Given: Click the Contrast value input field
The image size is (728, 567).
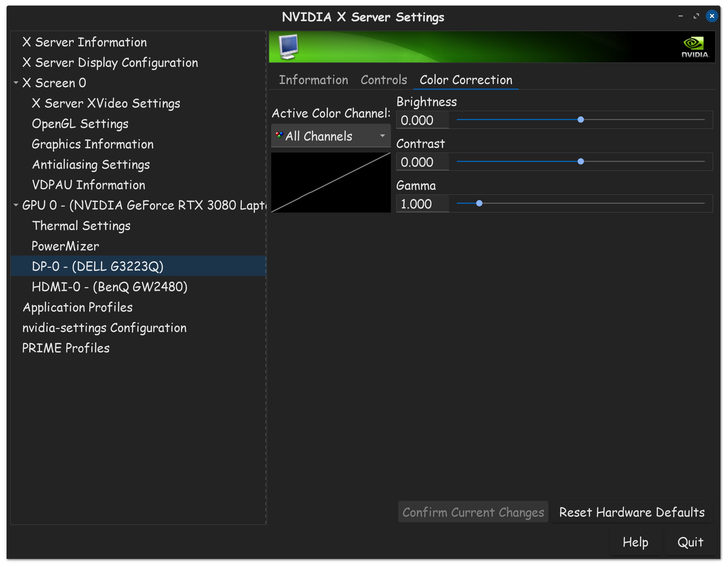Looking at the screenshot, I should point(422,162).
